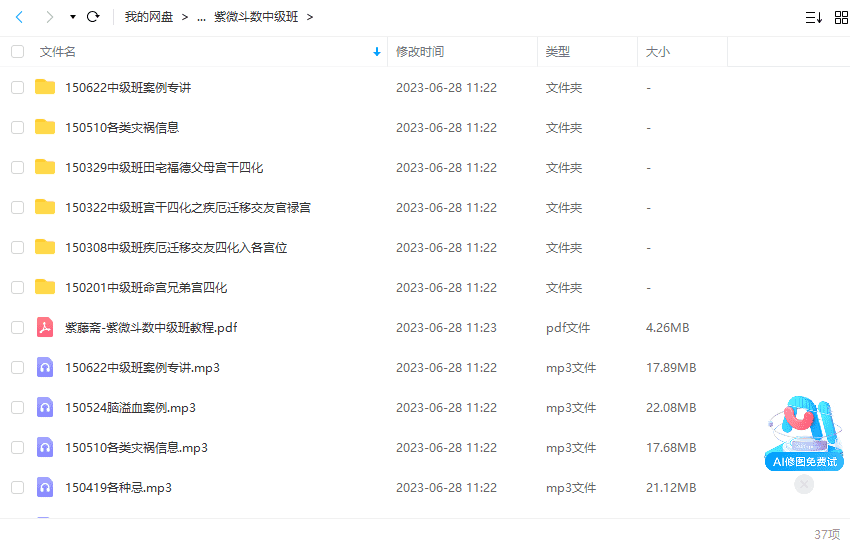This screenshot has height=549, width=850.
Task: Sort files by 修改时间 column
Action: tap(420, 51)
